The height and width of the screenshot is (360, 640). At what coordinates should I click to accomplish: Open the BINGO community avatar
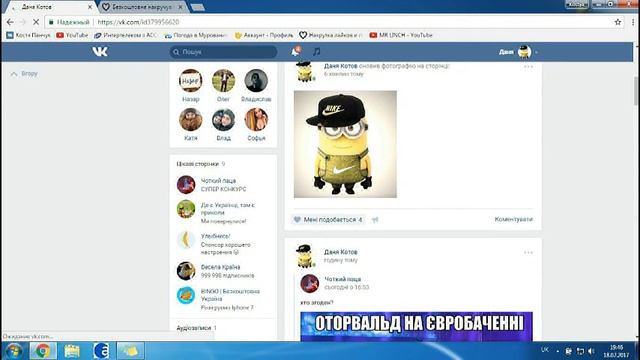(186, 296)
